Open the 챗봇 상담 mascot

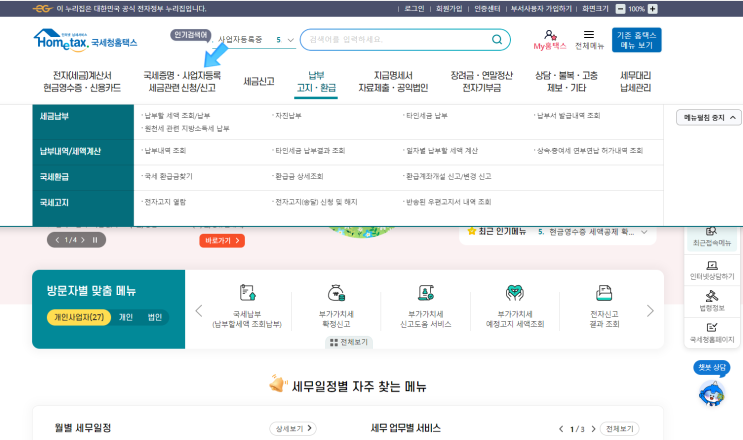(x=711, y=393)
